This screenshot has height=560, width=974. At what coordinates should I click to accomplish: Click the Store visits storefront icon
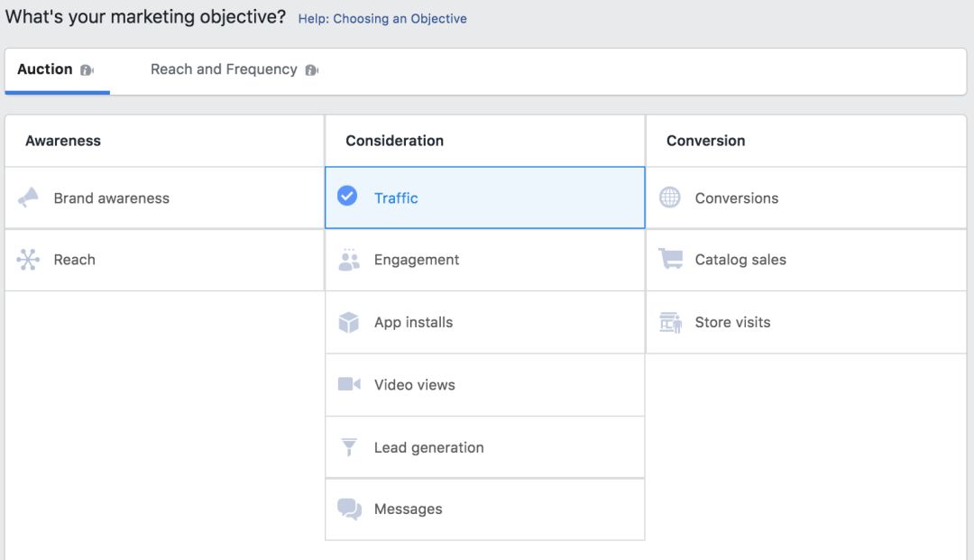coord(670,322)
